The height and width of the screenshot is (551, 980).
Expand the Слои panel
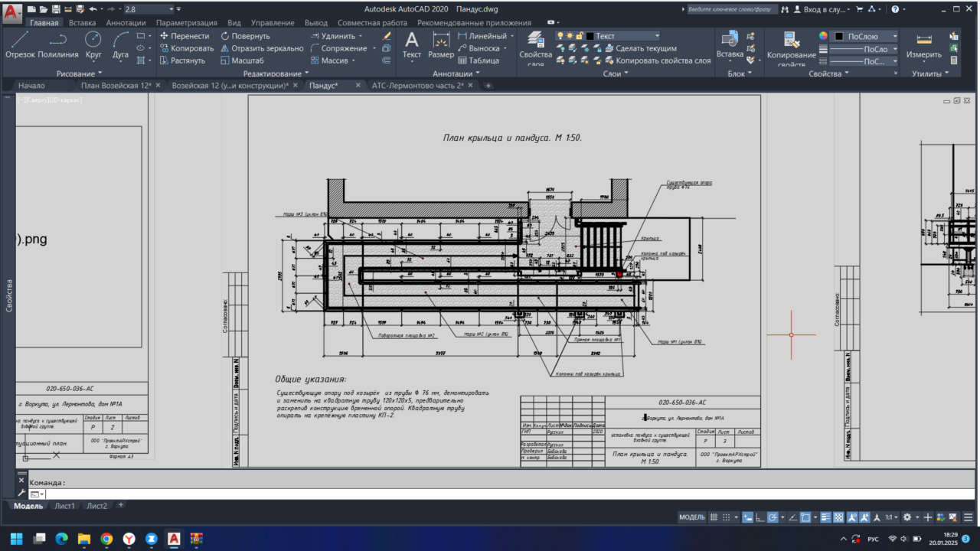point(615,73)
